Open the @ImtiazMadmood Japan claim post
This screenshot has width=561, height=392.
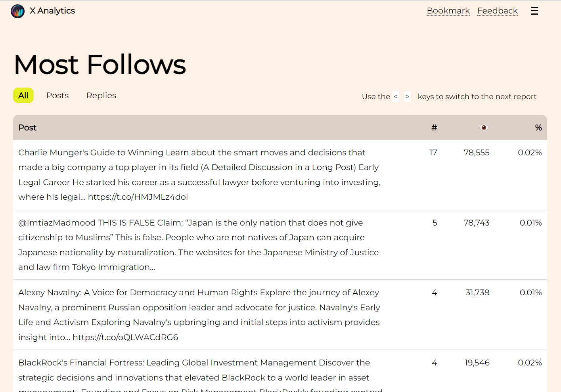click(x=280, y=245)
